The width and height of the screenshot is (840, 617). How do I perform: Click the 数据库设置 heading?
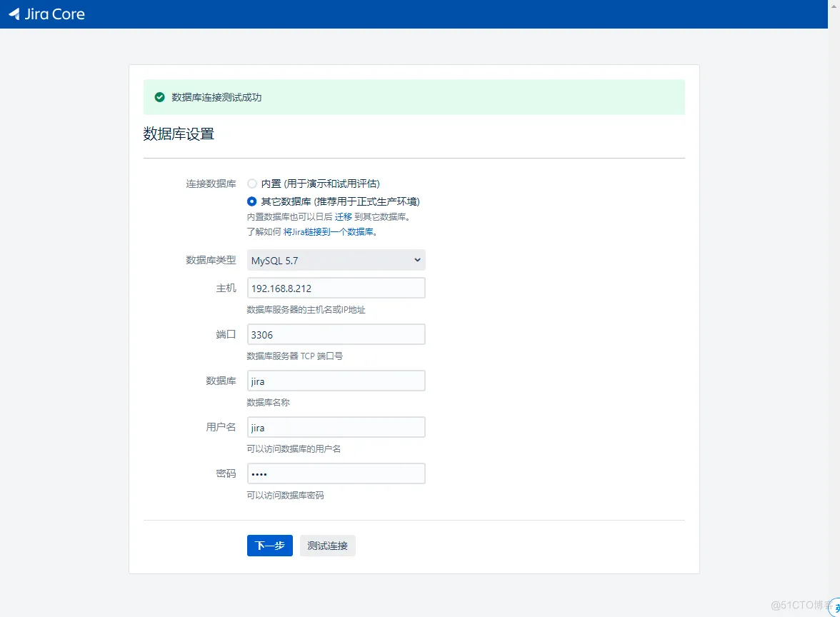tap(179, 134)
